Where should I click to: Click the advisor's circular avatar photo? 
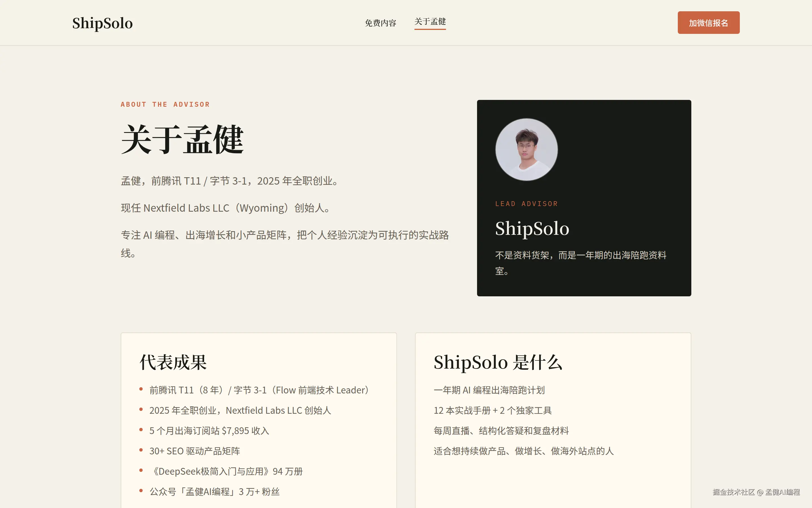(x=526, y=150)
